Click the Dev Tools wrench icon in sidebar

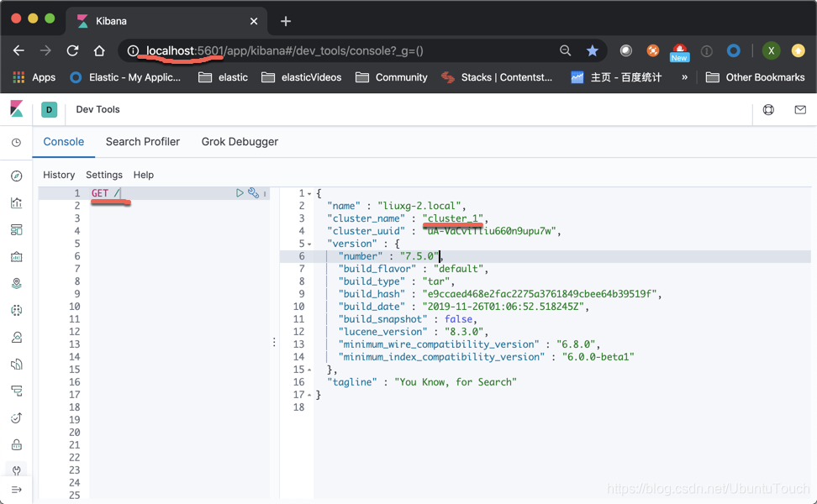coord(16,471)
